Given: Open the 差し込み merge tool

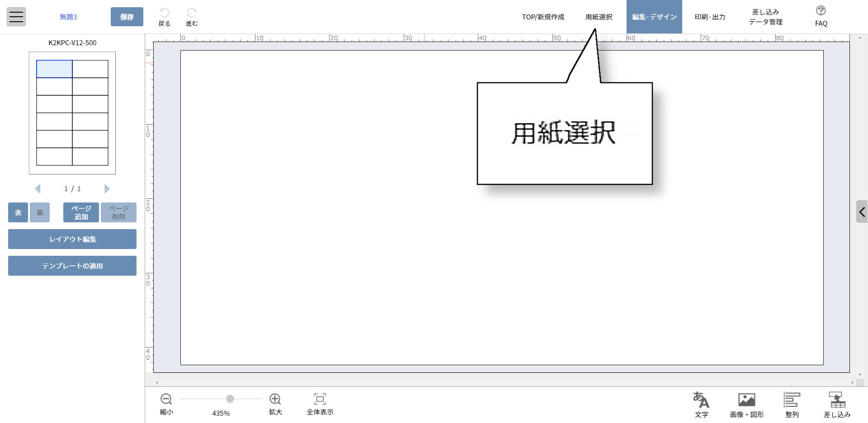Looking at the screenshot, I should [837, 404].
